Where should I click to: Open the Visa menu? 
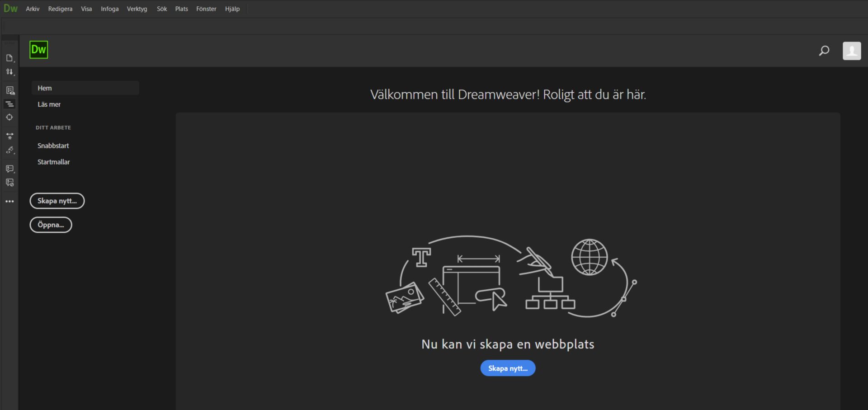coord(86,9)
